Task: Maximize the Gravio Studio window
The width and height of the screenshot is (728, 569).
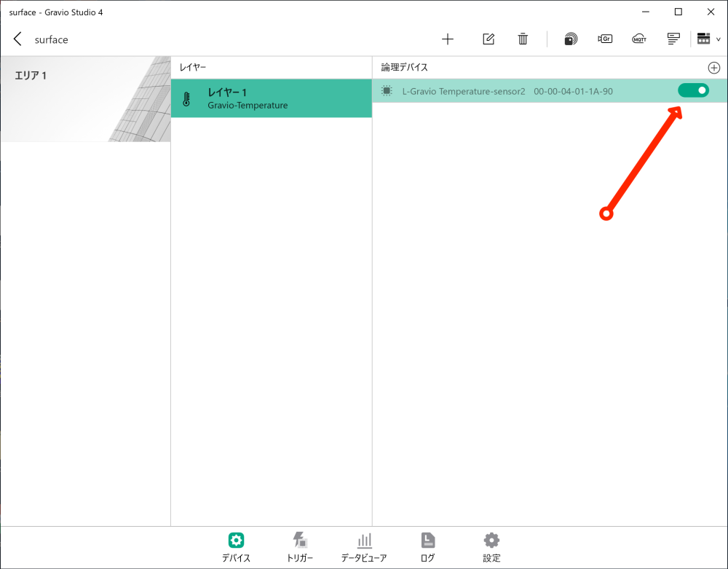Action: [678, 12]
